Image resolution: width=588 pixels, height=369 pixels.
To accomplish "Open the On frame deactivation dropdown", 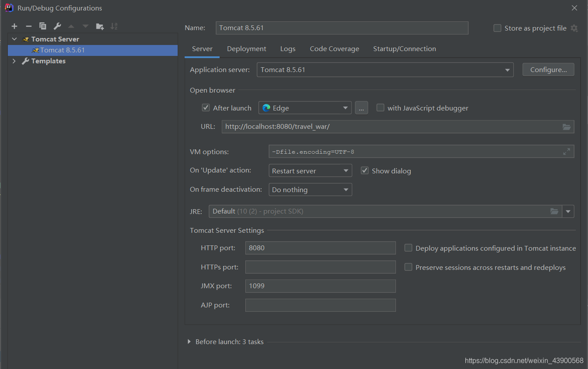I will [310, 190].
